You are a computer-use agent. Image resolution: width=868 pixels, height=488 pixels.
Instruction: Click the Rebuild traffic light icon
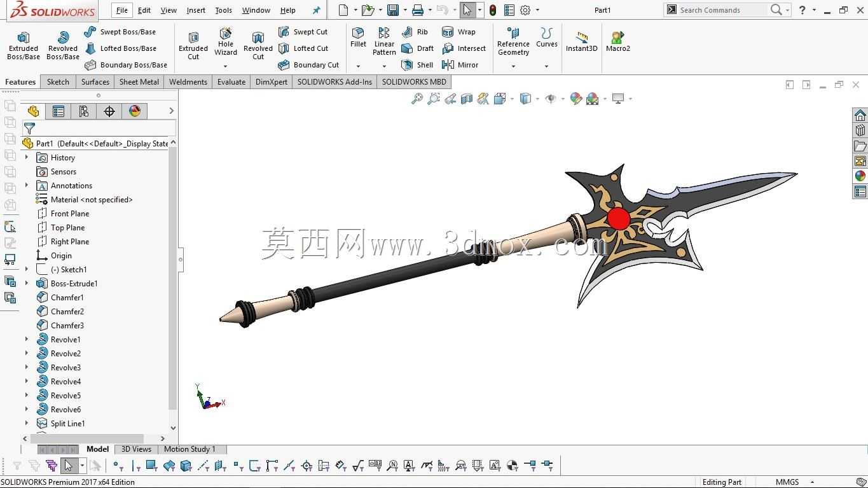(x=493, y=10)
